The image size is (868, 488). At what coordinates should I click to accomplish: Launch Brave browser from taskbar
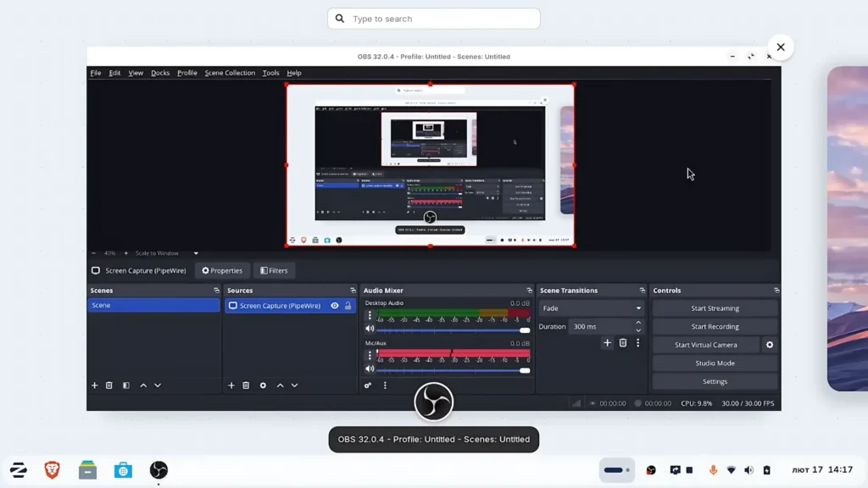[52, 470]
